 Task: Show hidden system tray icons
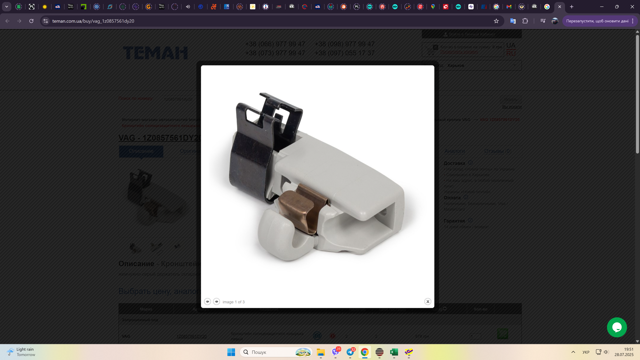[x=573, y=352]
